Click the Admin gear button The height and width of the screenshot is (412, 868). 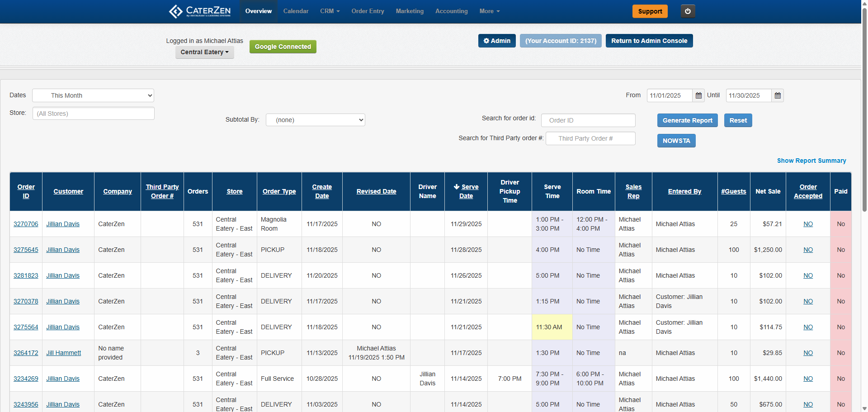(x=497, y=41)
